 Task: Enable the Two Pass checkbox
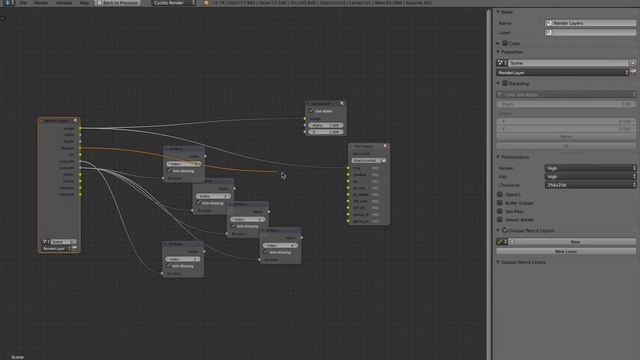[x=500, y=211]
